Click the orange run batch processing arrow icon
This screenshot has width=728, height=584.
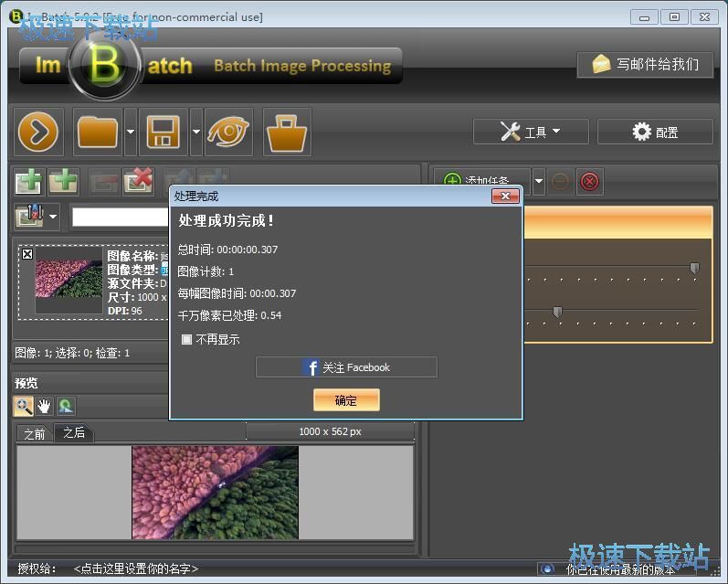[38, 132]
